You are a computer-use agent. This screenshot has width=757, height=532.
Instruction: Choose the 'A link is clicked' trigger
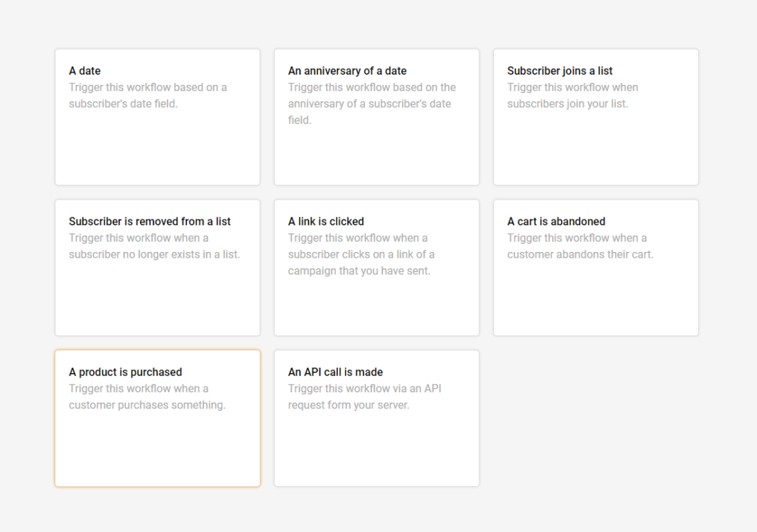[376, 267]
